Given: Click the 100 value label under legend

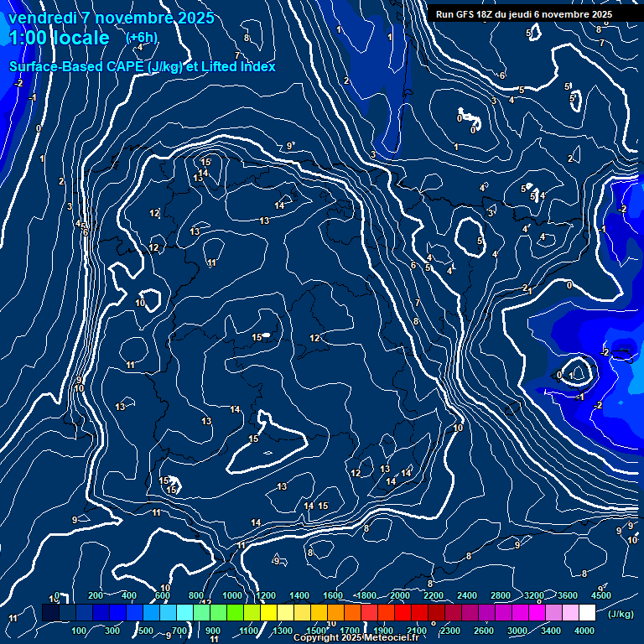Looking at the screenshot, I should coord(79,631).
